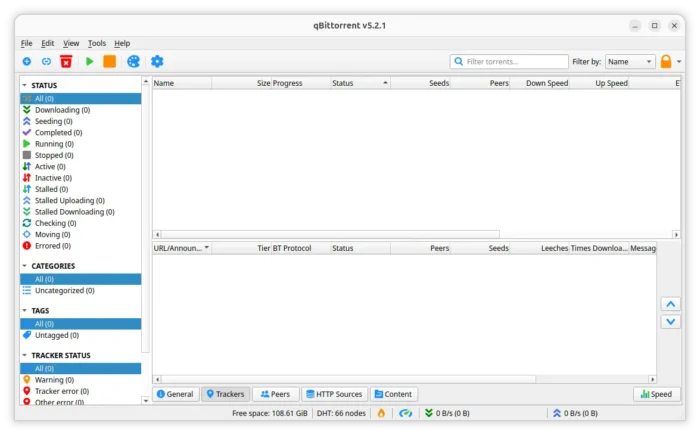The width and height of the screenshot is (700, 435).
Task: Open the Edit menu
Action: (x=47, y=43)
